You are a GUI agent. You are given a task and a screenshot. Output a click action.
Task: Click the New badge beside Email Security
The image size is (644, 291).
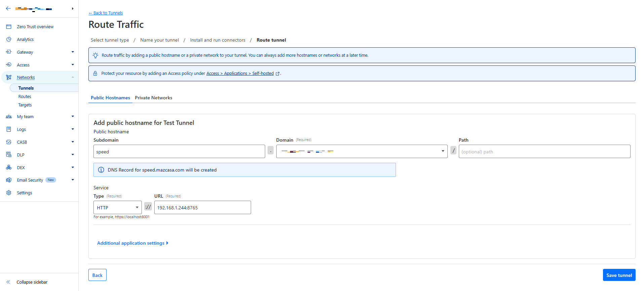[x=51, y=180]
